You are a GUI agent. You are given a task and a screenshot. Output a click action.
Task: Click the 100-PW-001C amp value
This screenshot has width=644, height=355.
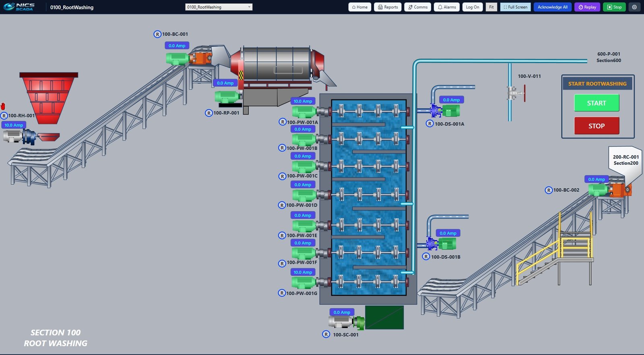(x=303, y=156)
